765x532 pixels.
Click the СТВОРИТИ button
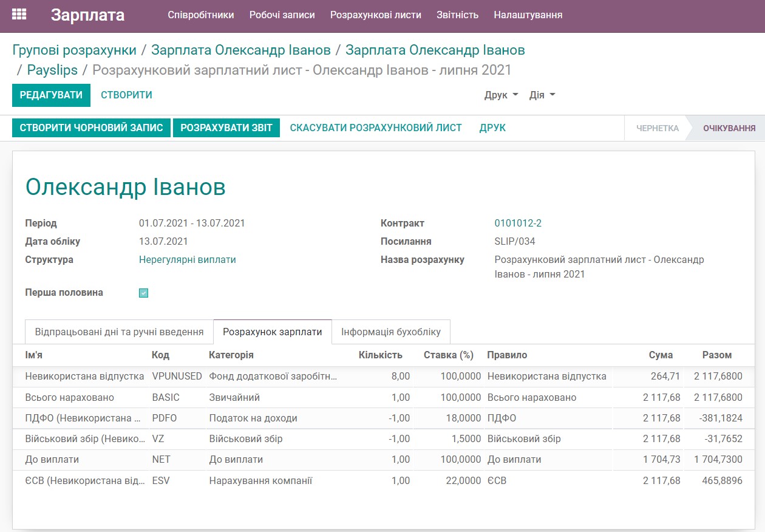tap(126, 95)
